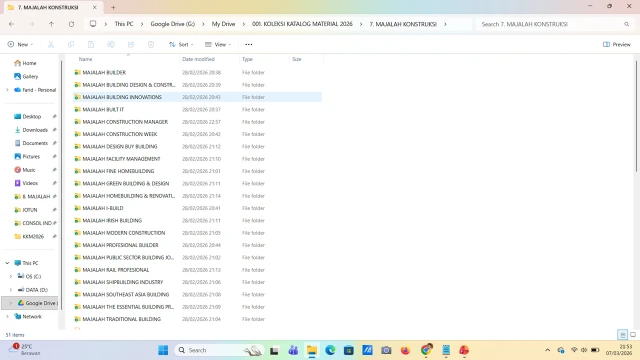This screenshot has width=640, height=360.
Task: Click the Google Drive (G:) breadcrumb
Action: point(173,24)
